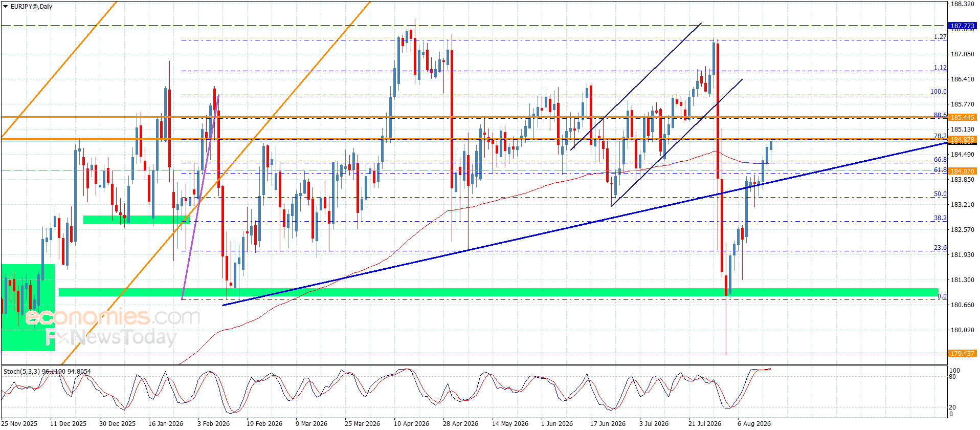Select the 38.2 Fibonacci level label
Viewport: 980px width, 430px height.
pyautogui.click(x=940, y=218)
